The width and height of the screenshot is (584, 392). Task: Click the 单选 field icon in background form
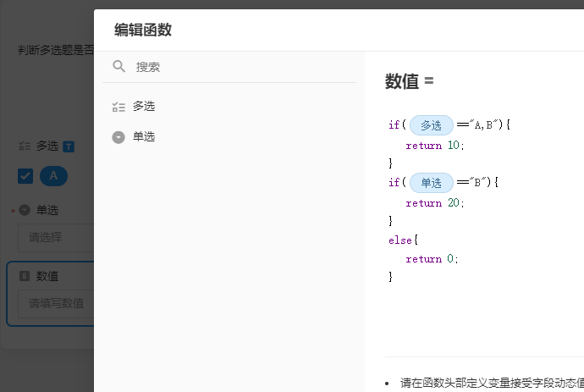pyautogui.click(x=25, y=210)
